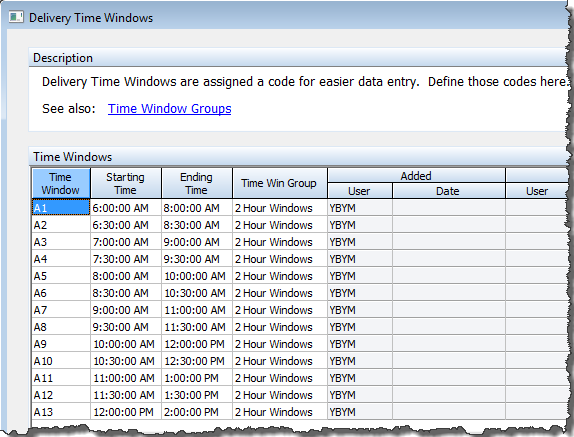Select the 11:30:00 AM starting time cell

click(x=126, y=395)
